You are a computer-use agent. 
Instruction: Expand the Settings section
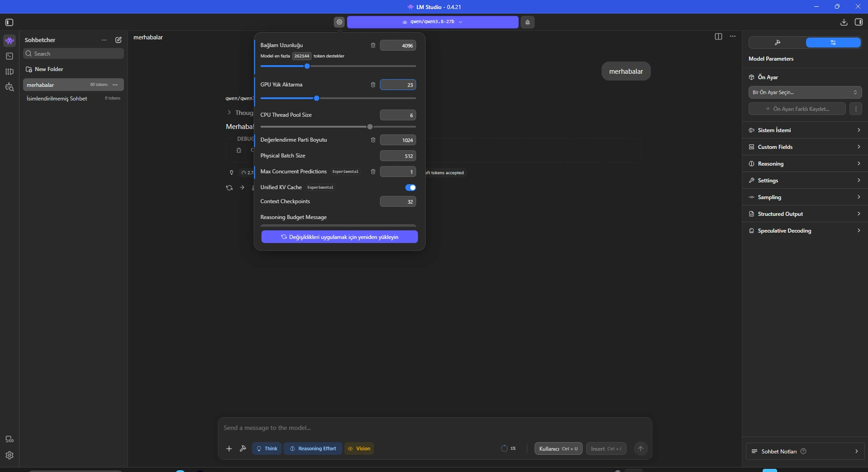tap(805, 180)
